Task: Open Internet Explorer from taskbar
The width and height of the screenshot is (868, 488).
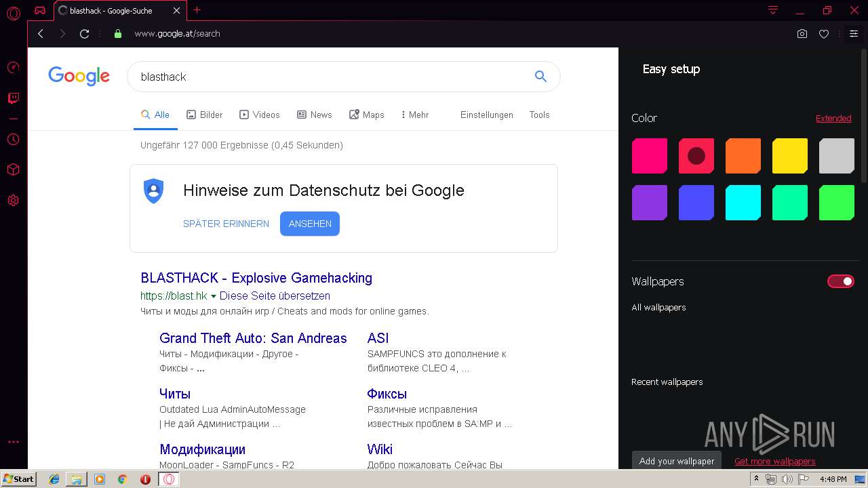Action: (x=54, y=479)
